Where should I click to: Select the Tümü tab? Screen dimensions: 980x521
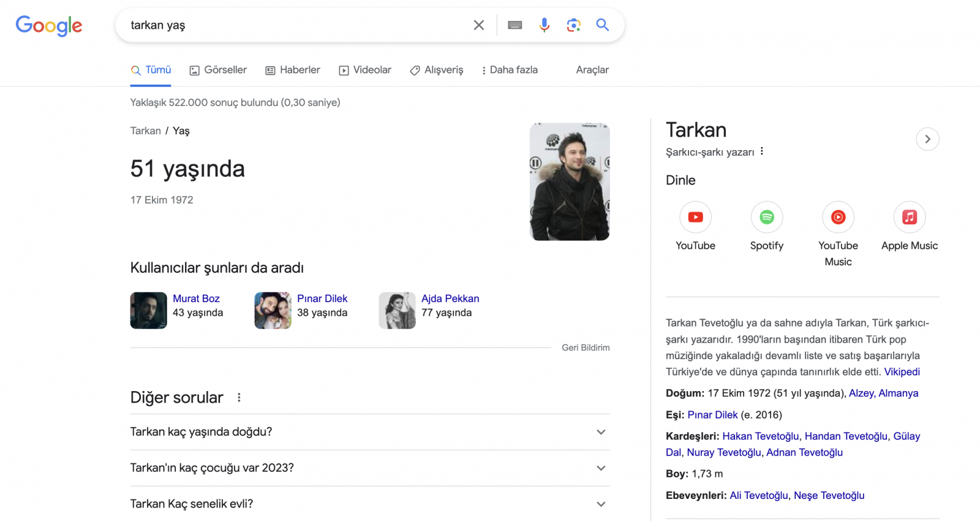tap(151, 70)
